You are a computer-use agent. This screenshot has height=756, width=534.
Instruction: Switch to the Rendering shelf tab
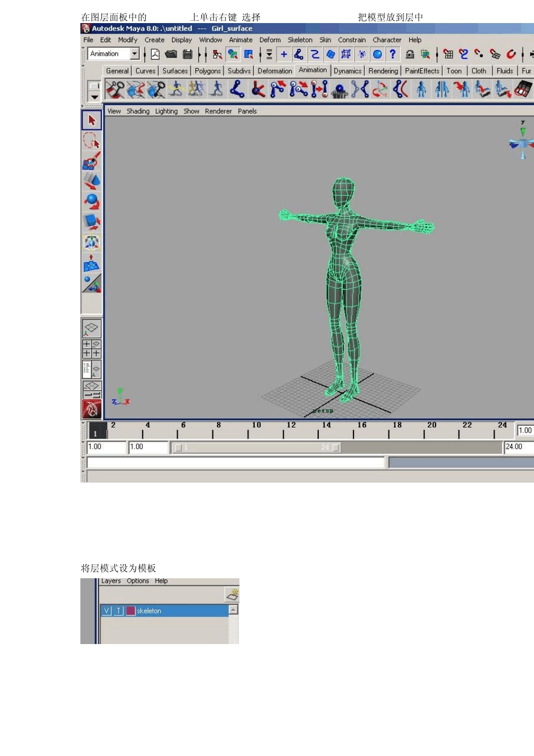383,71
